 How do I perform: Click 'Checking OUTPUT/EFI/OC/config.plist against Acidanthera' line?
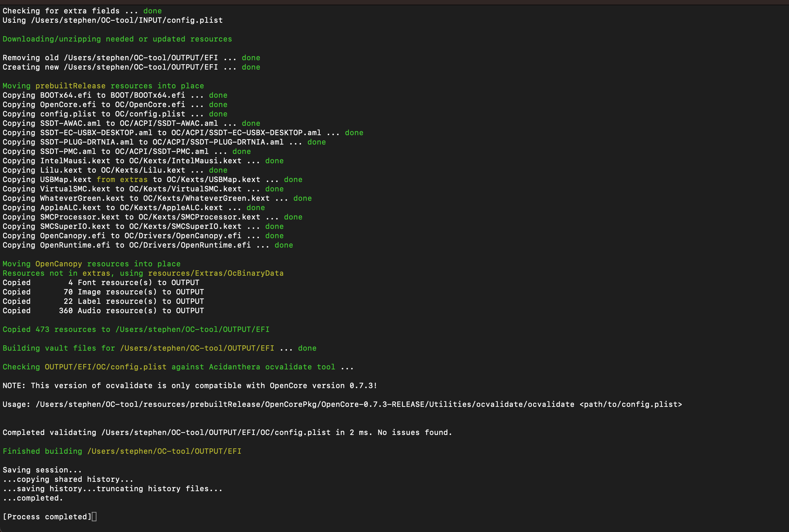pos(178,367)
